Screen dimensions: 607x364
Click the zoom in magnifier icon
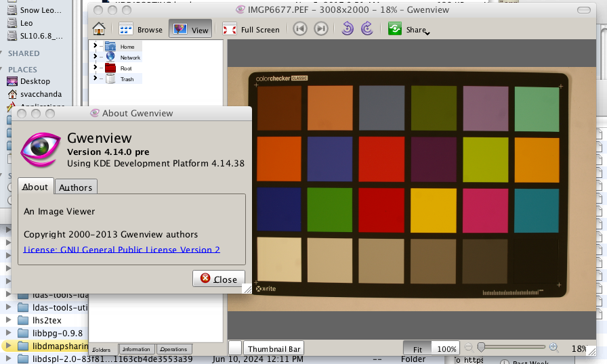[554, 347]
